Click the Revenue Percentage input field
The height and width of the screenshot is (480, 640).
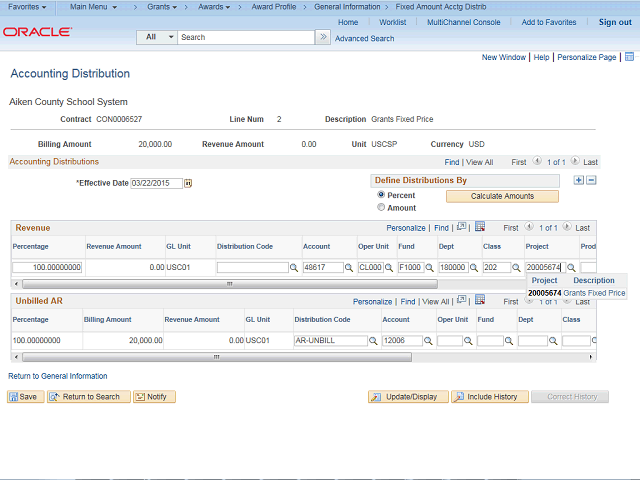(47, 267)
